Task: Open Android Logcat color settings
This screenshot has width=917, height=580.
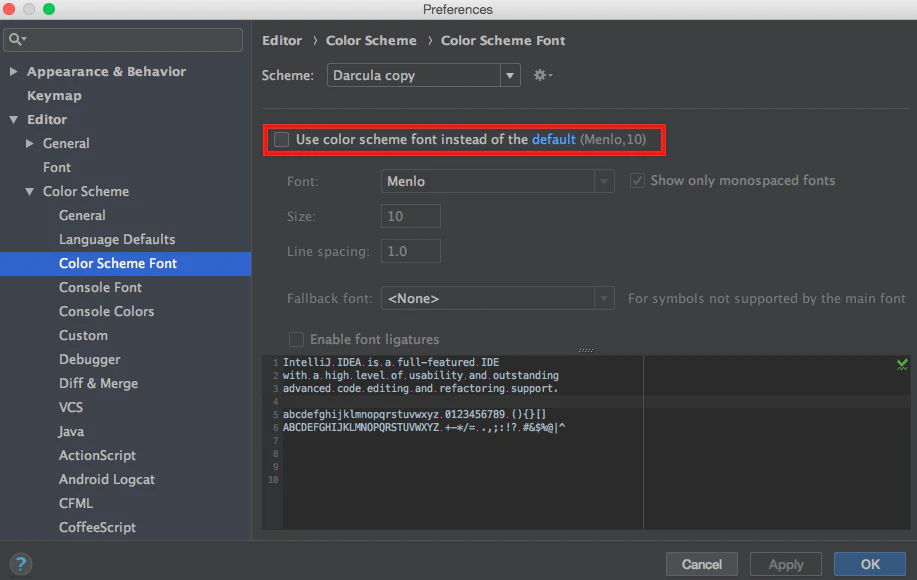Action: [107, 479]
